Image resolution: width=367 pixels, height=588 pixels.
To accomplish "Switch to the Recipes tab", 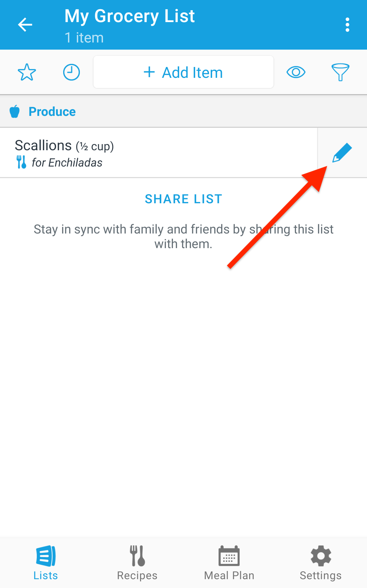I will tap(137, 563).
